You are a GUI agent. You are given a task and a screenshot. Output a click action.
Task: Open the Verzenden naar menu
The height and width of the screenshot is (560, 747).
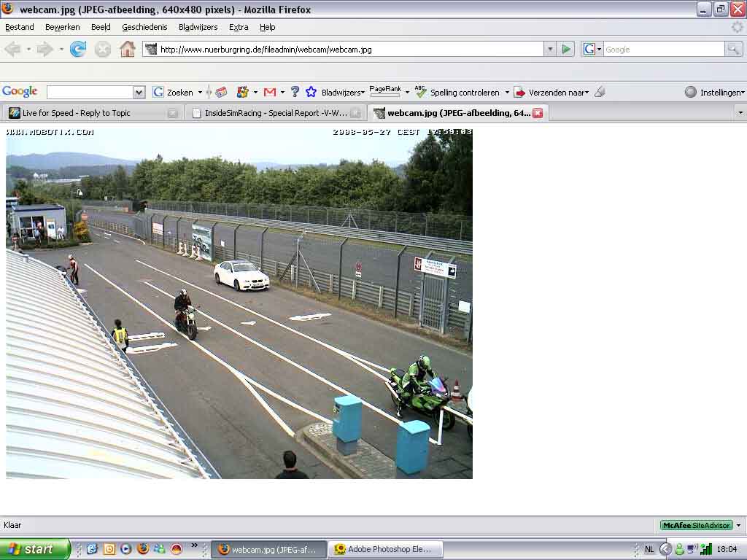tap(552, 92)
